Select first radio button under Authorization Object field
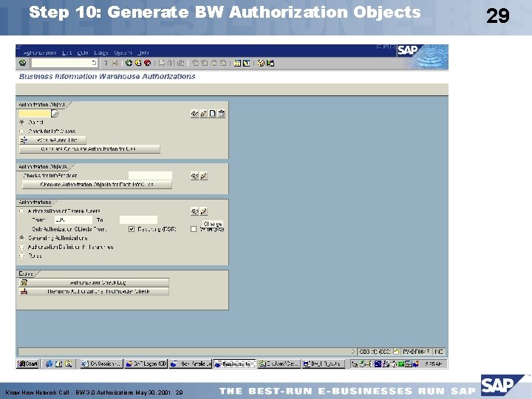This screenshot has width=532, height=399. [22, 122]
